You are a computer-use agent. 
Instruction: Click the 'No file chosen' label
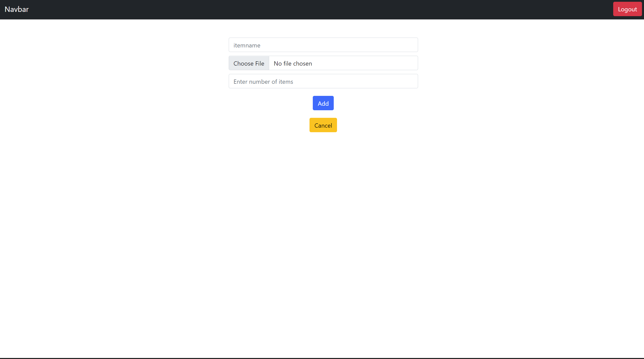pyautogui.click(x=293, y=63)
